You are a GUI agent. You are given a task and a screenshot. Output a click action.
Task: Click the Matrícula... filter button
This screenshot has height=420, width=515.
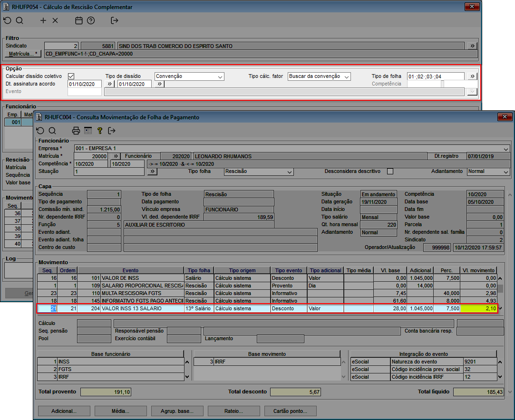tap(23, 54)
